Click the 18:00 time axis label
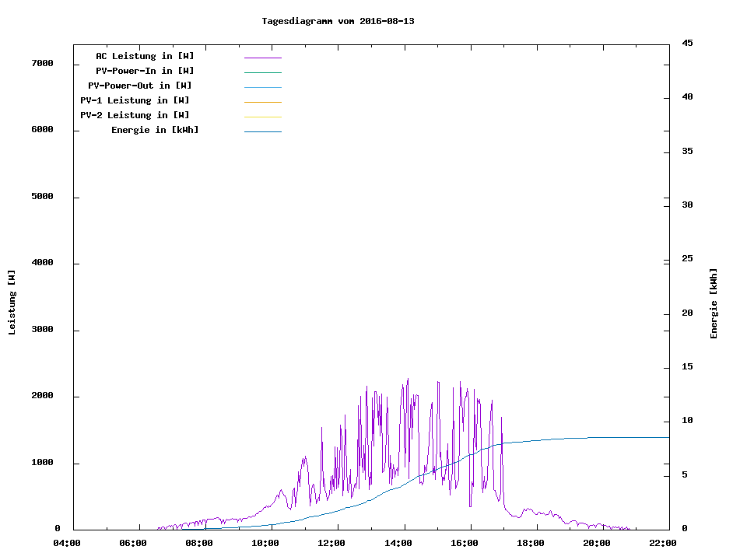Image resolution: width=747 pixels, height=560 pixels. tap(531, 543)
